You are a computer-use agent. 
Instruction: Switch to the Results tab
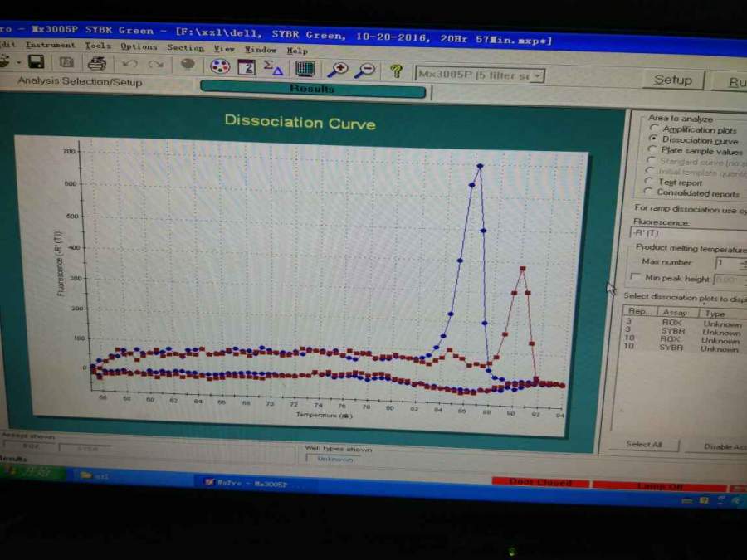[313, 89]
